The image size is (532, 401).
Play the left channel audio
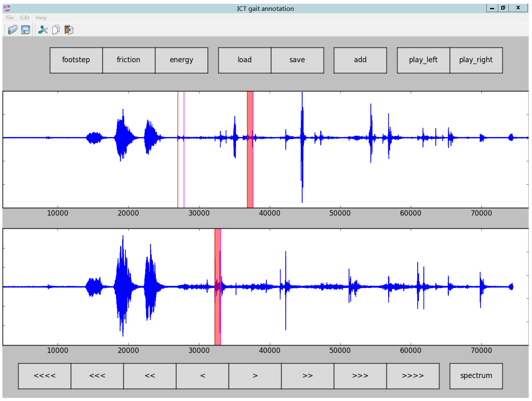[x=423, y=60]
